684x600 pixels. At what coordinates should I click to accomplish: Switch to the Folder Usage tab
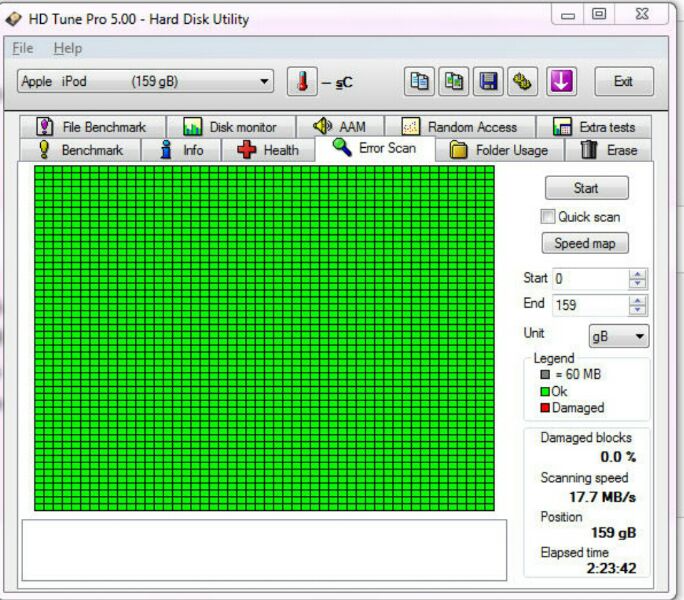click(x=499, y=150)
